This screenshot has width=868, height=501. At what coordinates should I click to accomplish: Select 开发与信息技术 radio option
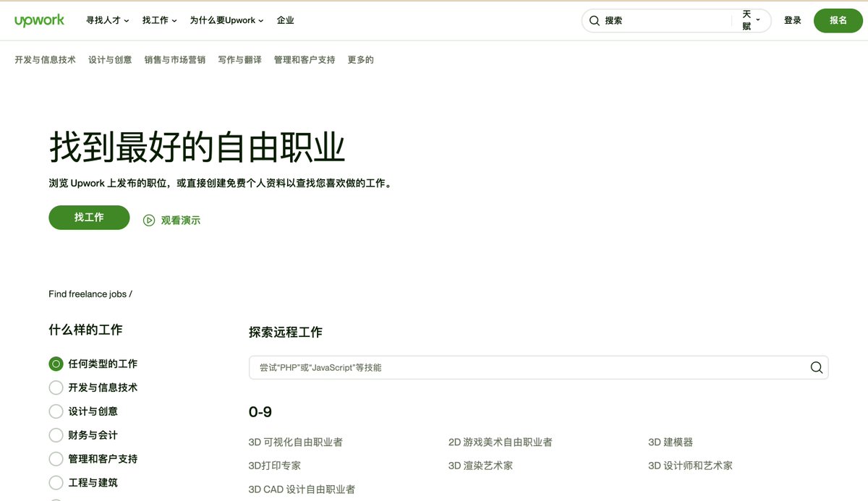56,387
